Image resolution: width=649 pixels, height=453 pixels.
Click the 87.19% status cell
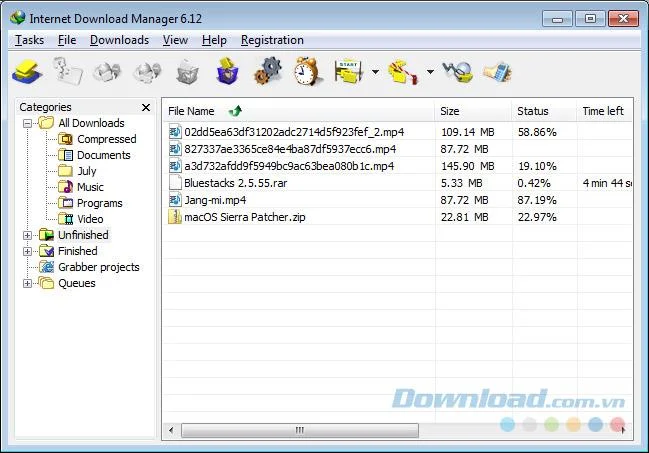(x=537, y=200)
